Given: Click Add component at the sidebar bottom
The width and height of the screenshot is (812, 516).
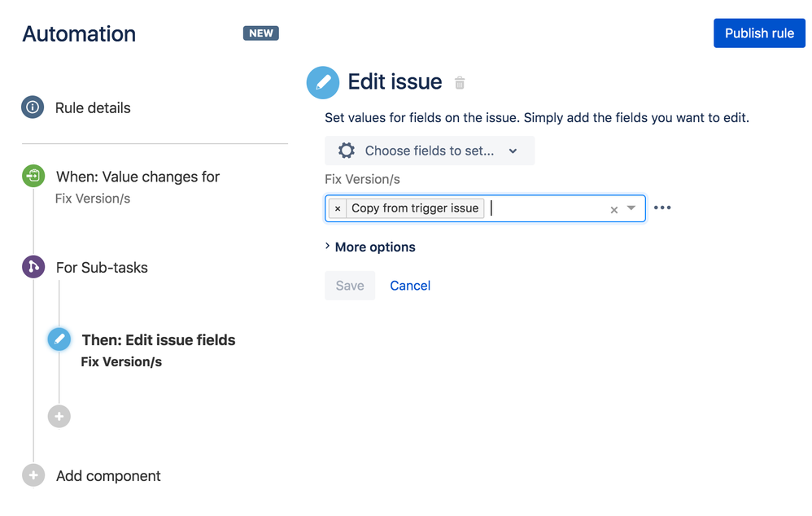Looking at the screenshot, I should click(107, 475).
